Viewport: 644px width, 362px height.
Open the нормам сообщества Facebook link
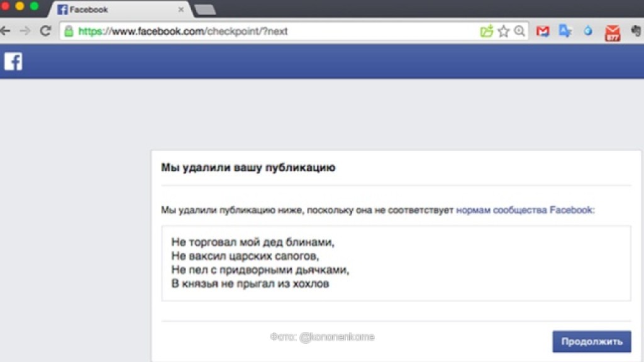click(x=524, y=211)
